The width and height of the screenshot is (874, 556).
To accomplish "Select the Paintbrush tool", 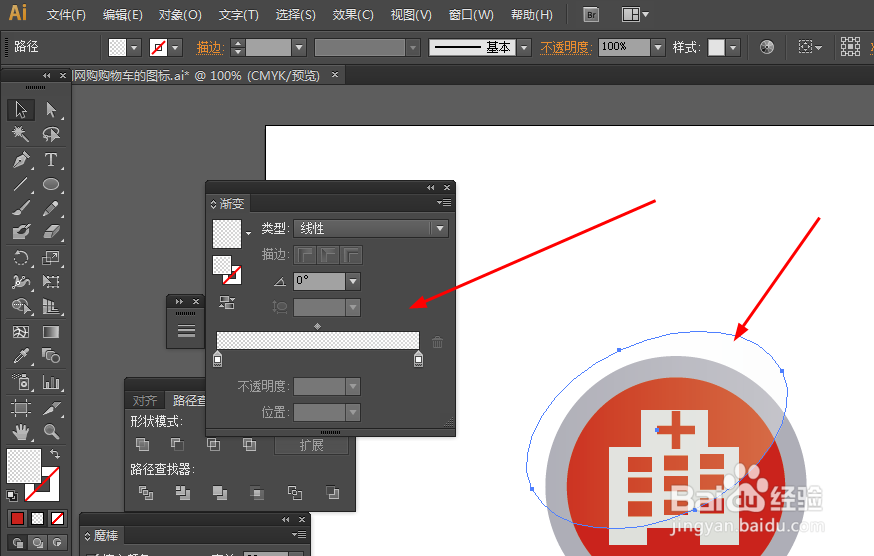I will pos(21,209).
